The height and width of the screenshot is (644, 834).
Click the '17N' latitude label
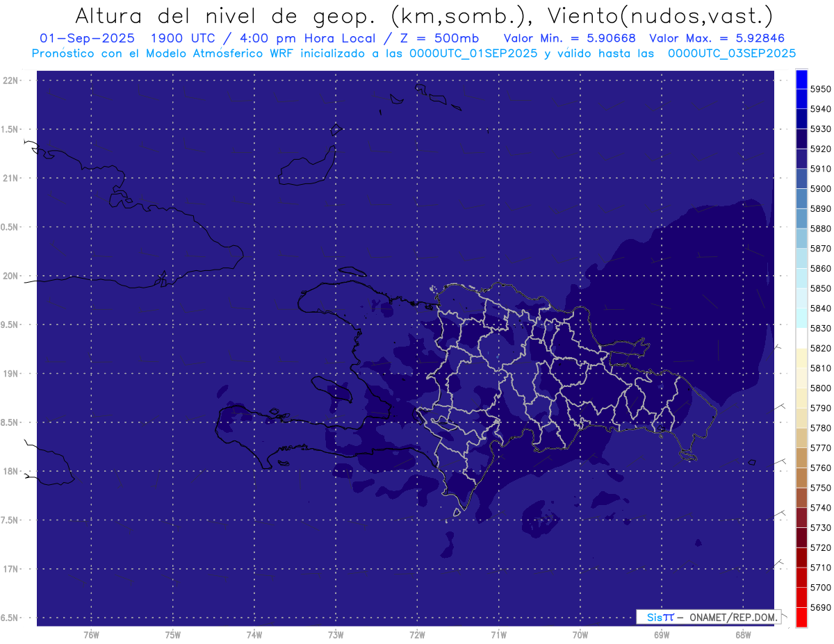pyautogui.click(x=11, y=569)
